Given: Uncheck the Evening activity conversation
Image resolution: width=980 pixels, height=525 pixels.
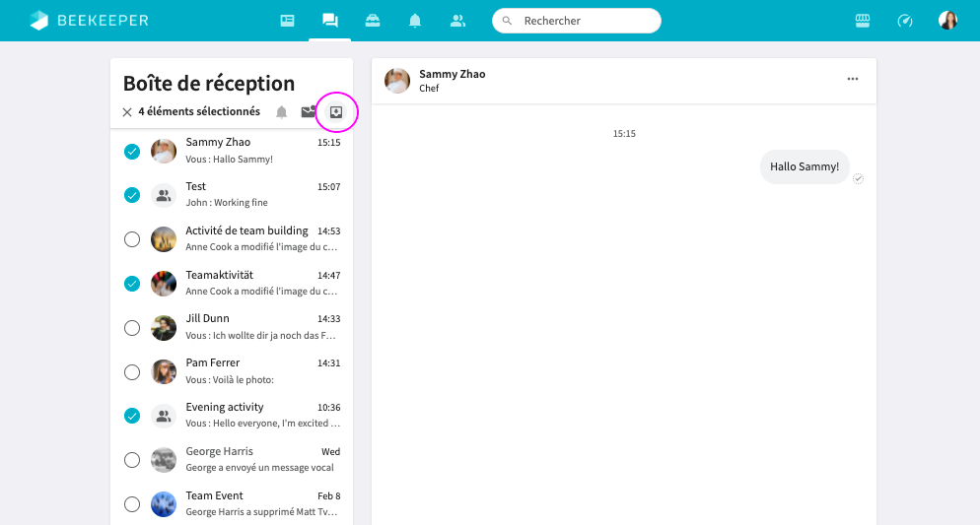Looking at the screenshot, I should pos(132,416).
